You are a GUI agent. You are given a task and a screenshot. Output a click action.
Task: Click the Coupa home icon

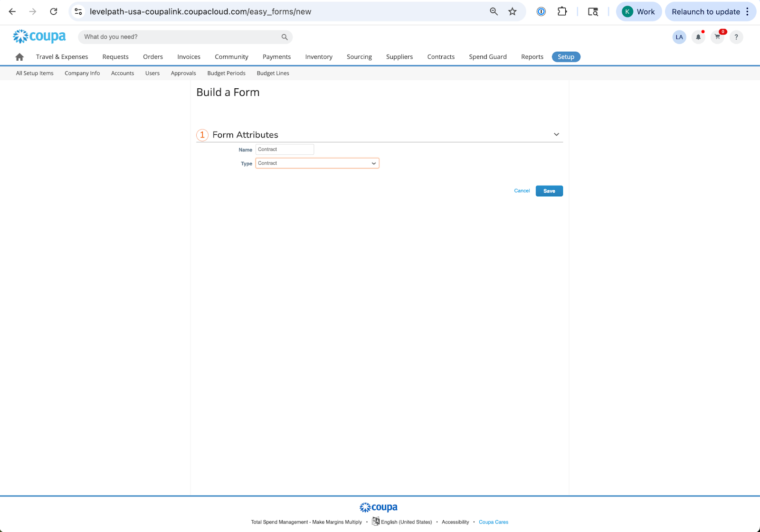tap(19, 57)
